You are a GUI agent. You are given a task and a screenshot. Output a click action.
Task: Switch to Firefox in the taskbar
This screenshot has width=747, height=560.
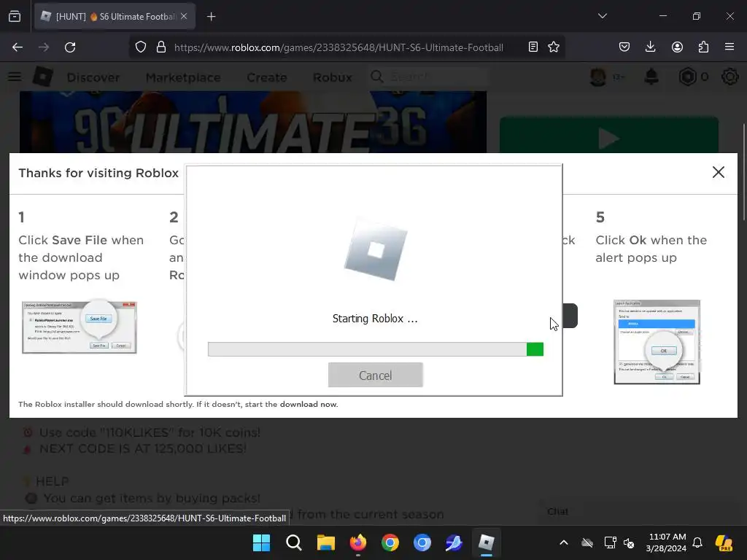(x=358, y=542)
